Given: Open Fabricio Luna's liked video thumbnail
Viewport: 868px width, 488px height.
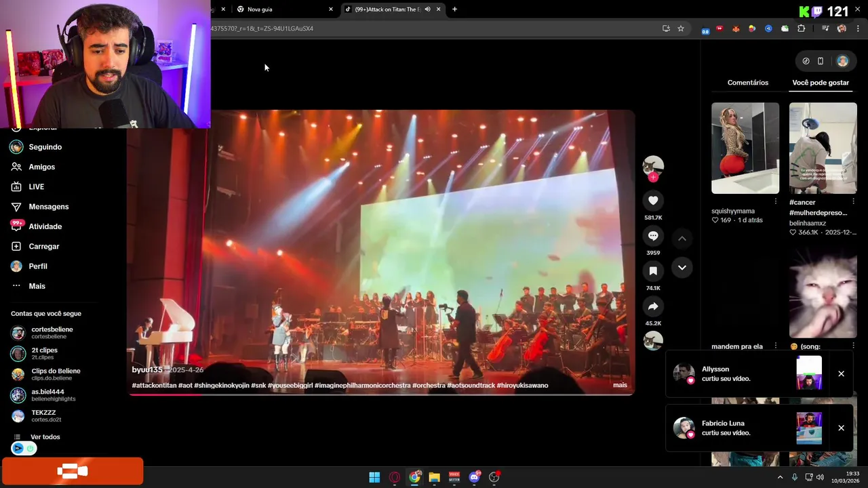Looking at the screenshot, I should pyautogui.click(x=809, y=428).
